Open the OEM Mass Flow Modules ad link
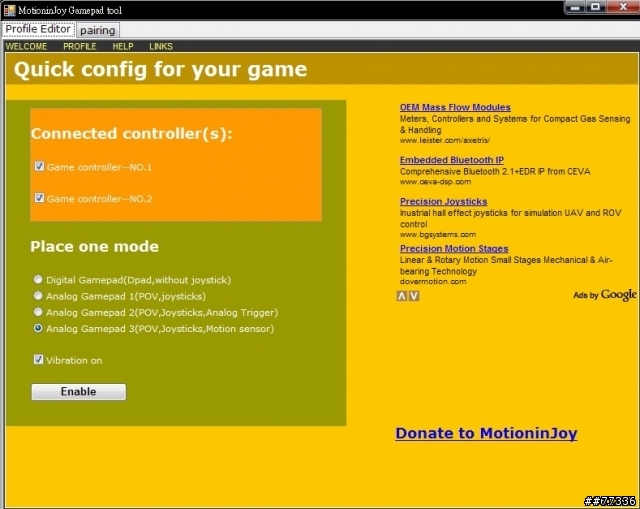The height and width of the screenshot is (509, 640). [455, 107]
